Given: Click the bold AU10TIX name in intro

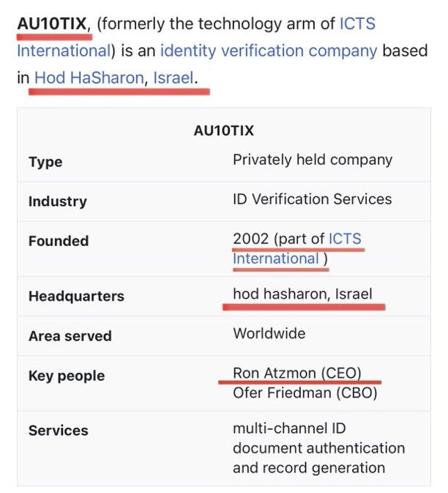Looking at the screenshot, I should coord(52,24).
